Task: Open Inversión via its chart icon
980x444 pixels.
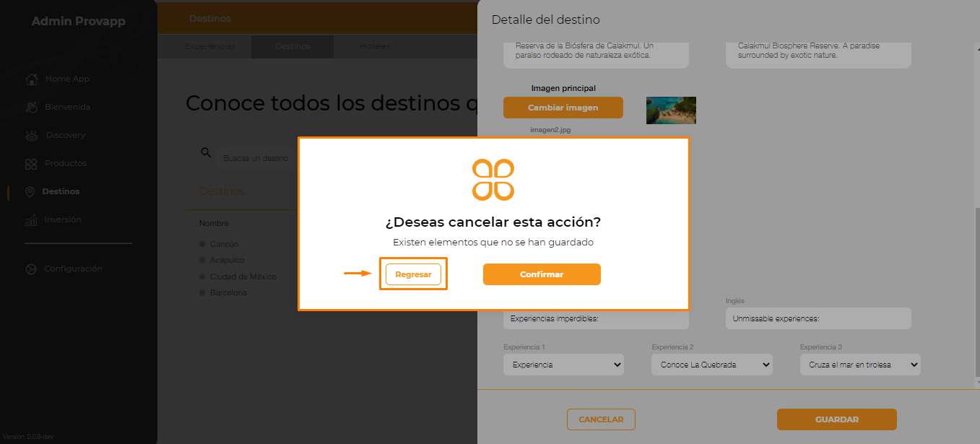Action: pyautogui.click(x=31, y=220)
